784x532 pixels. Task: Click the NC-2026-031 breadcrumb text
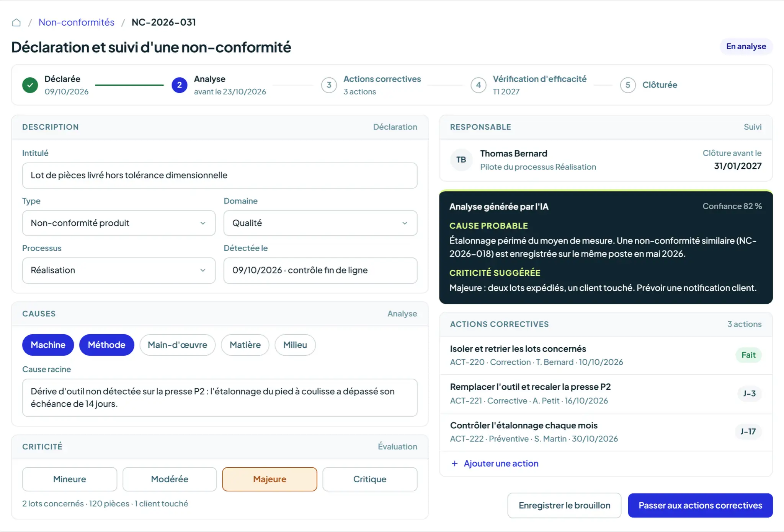point(164,22)
